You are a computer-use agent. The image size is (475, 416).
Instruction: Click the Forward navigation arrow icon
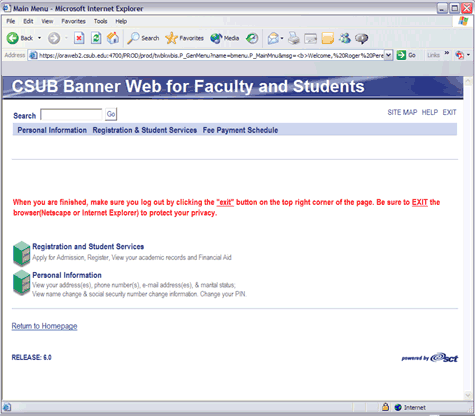click(54, 38)
